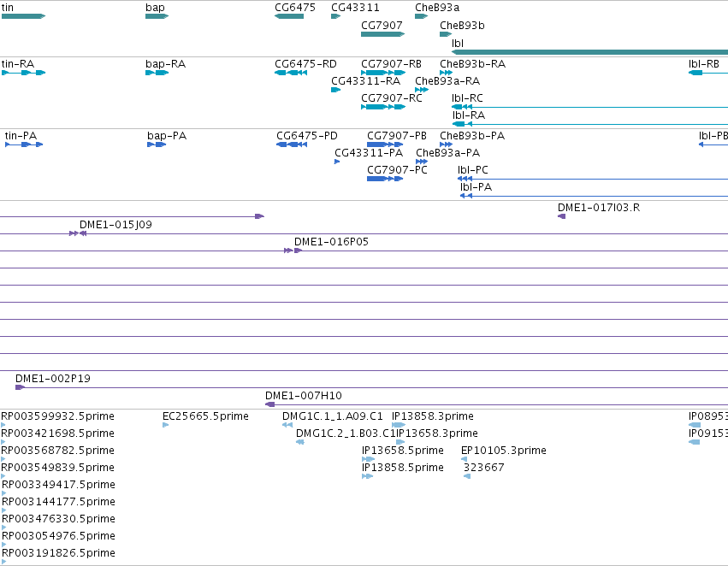Click the bap-PA protein label

pyautogui.click(x=167, y=136)
